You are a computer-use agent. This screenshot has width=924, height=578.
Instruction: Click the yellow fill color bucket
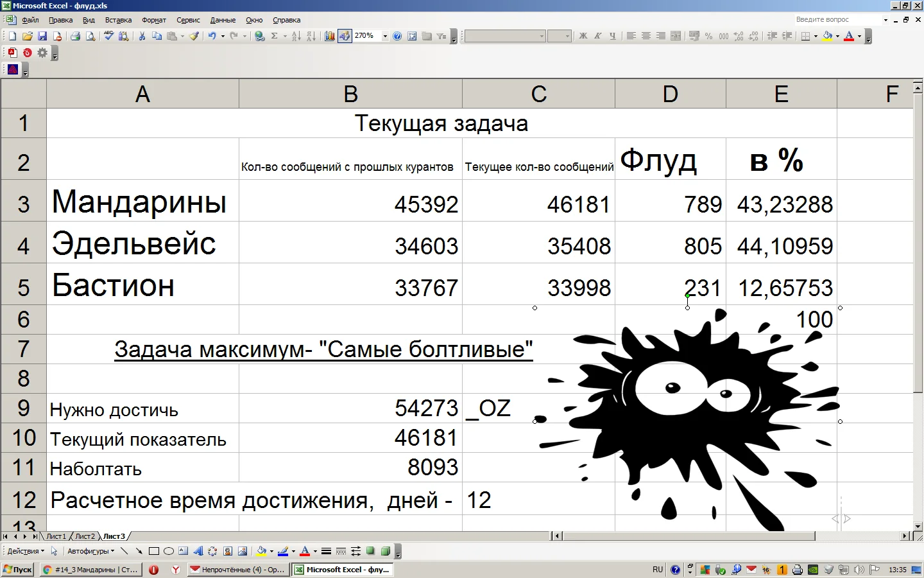click(827, 36)
